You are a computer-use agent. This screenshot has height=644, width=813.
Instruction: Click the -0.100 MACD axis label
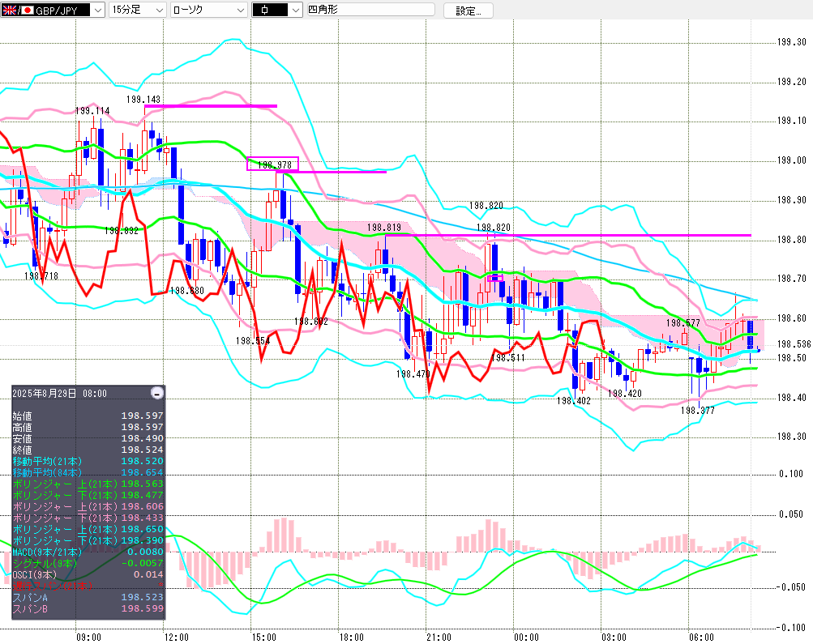pyautogui.click(x=790, y=628)
